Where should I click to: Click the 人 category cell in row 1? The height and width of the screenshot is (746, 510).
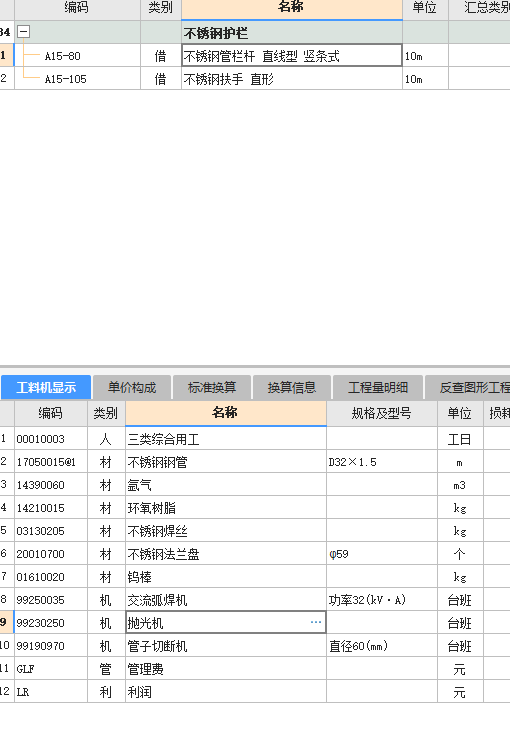pos(106,439)
